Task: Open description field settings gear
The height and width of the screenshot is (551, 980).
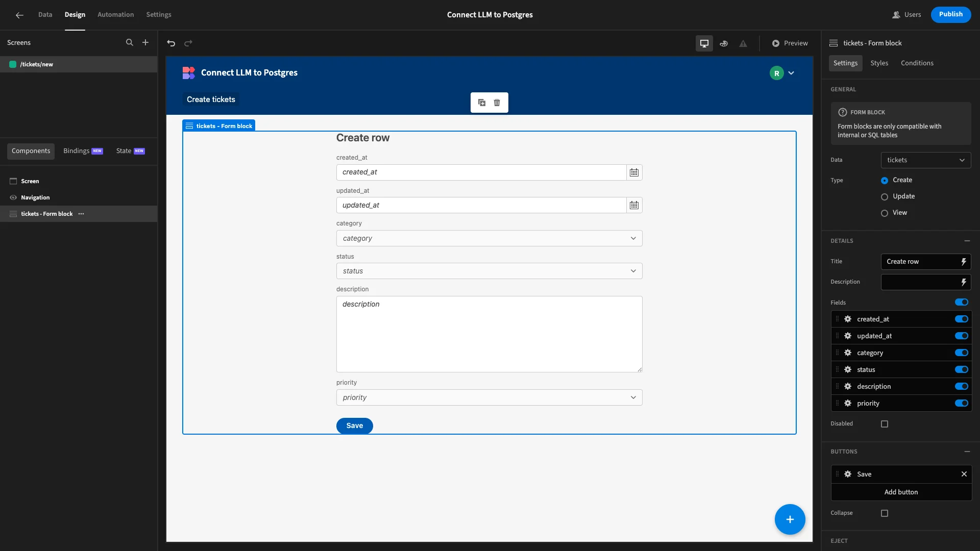Action: coord(848,386)
